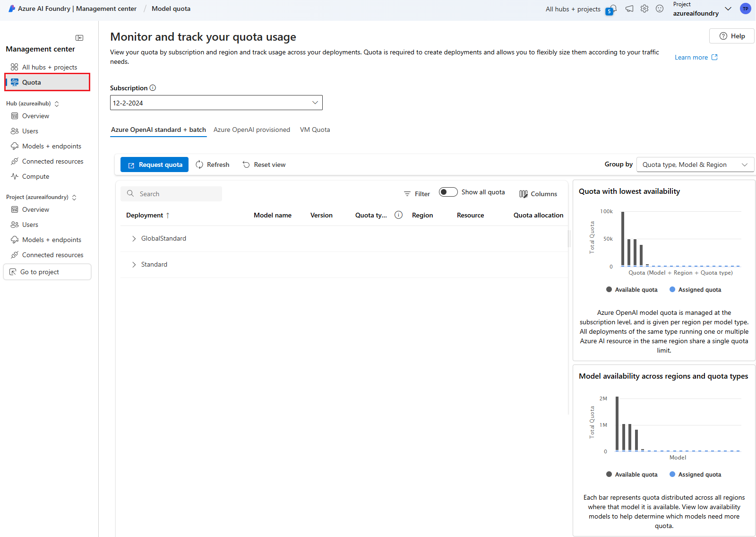Click the Go to project button

(47, 272)
